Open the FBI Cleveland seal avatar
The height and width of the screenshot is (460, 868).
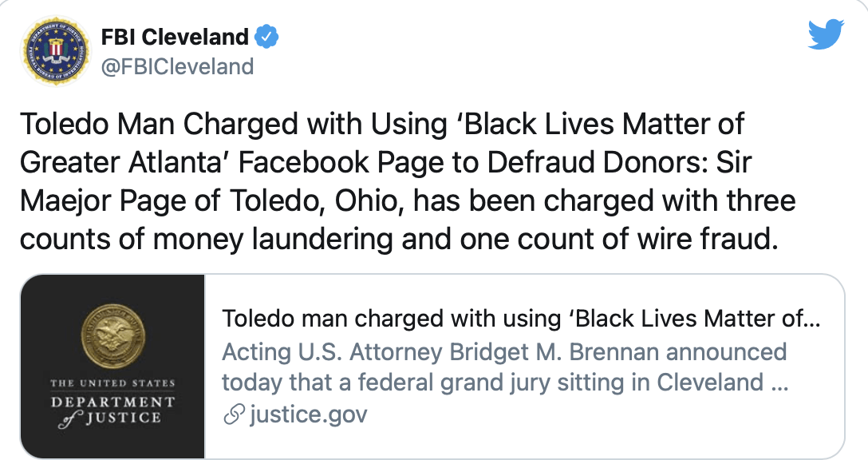pos(55,50)
